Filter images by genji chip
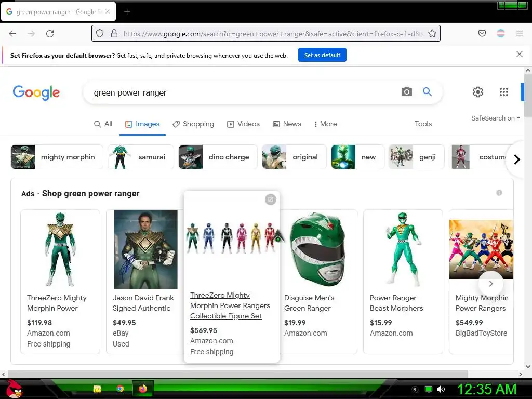The height and width of the screenshot is (399, 532). pyautogui.click(x=416, y=157)
